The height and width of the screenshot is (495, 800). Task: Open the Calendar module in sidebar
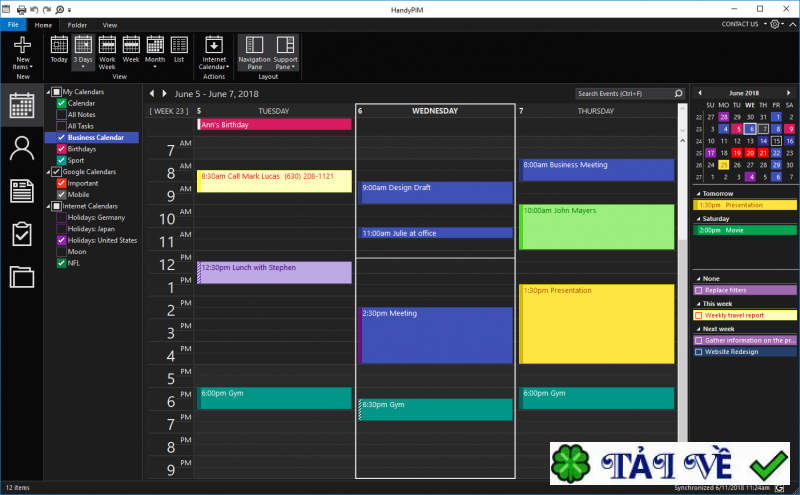[22, 106]
